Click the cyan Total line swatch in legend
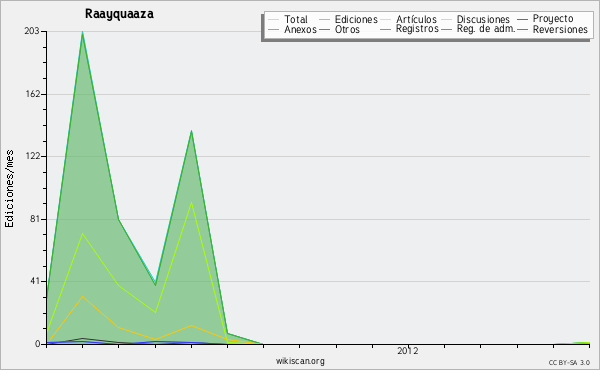Viewport: 600px width, 370px height. [273, 20]
